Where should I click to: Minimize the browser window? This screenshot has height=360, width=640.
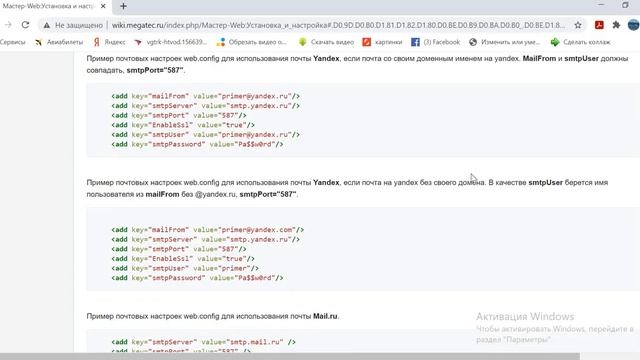(601, 5)
